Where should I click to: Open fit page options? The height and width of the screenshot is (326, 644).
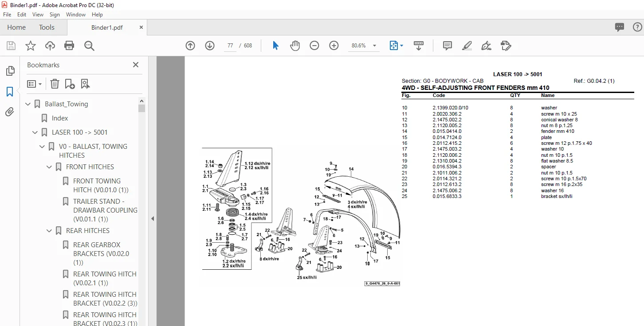coord(396,46)
